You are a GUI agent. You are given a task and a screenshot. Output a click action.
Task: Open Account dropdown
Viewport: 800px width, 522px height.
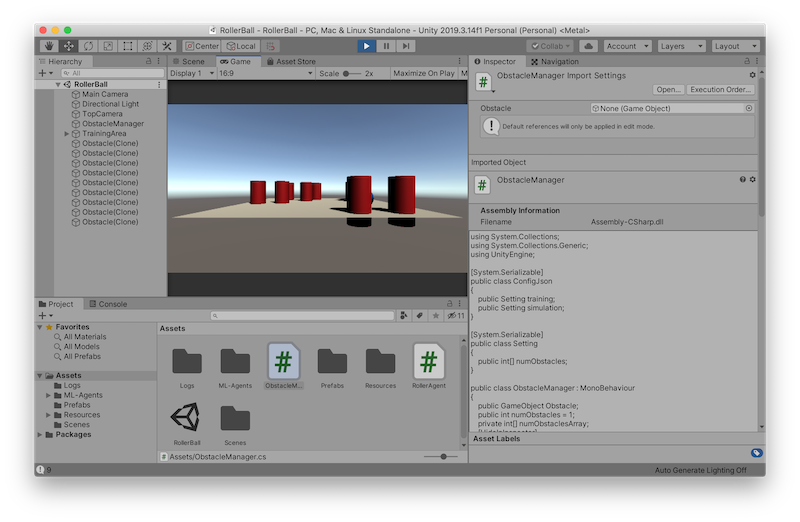coord(628,46)
